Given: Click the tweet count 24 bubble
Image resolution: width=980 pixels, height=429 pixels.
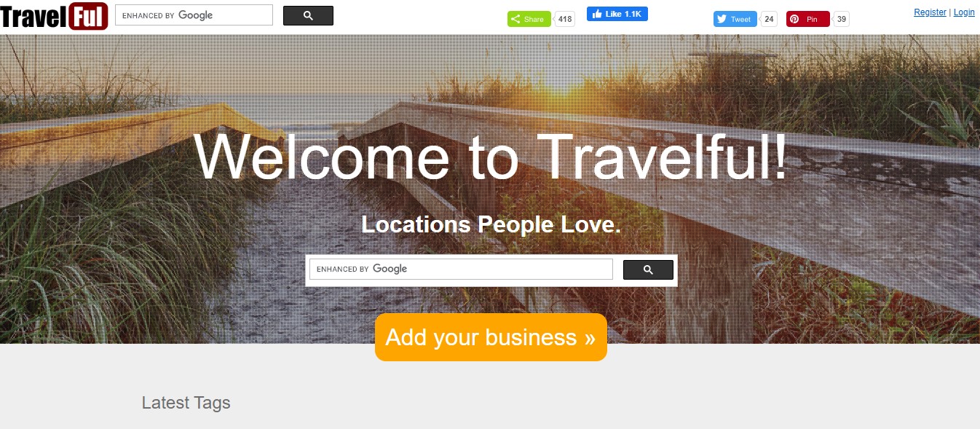Looking at the screenshot, I should 769,19.
